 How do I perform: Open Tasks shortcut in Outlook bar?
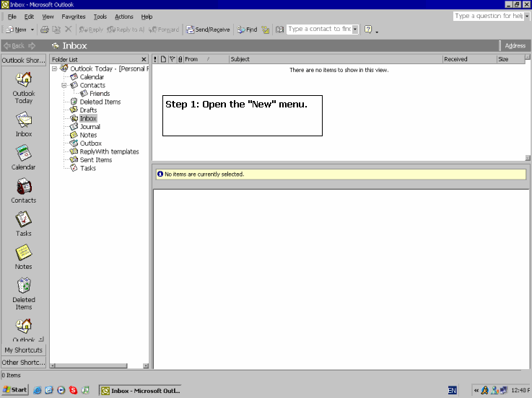point(23,224)
